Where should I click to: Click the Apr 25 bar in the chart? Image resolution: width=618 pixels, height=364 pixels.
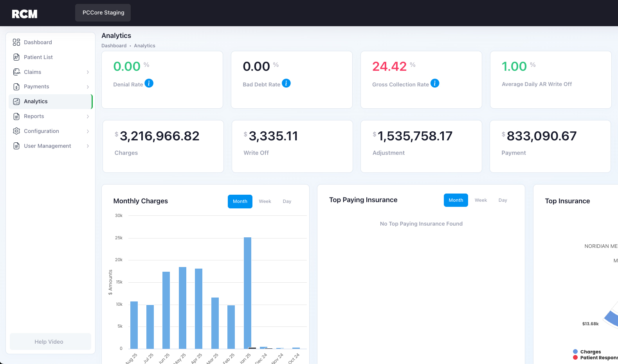[198, 308]
